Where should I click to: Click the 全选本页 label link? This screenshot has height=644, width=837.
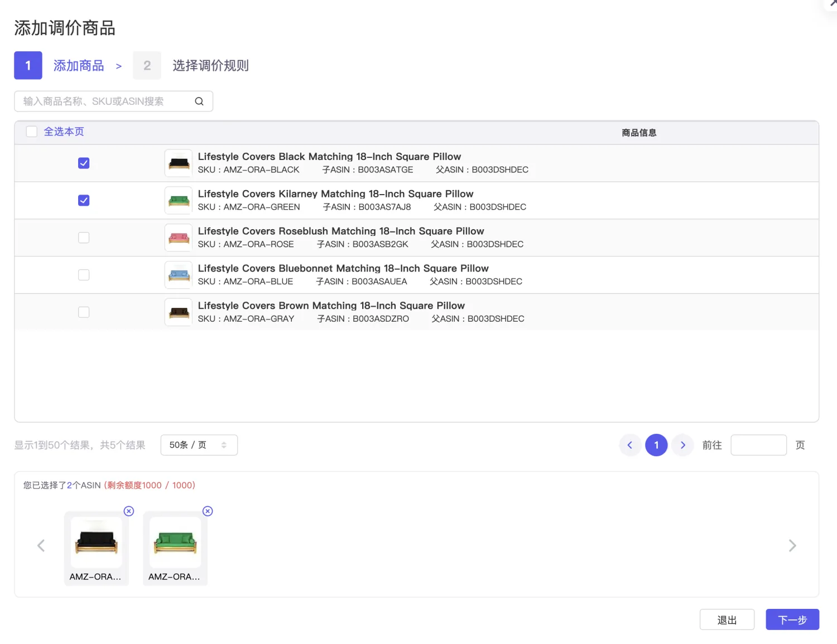(x=64, y=132)
